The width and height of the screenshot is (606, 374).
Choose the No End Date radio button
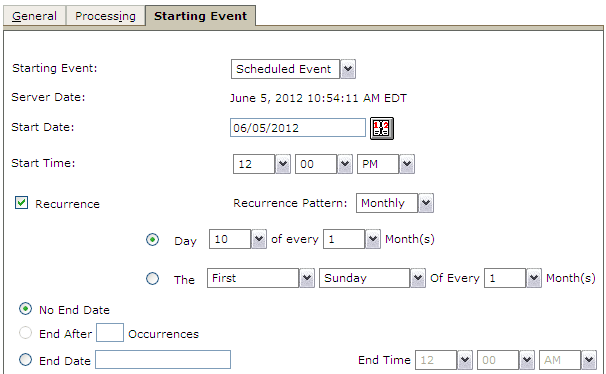[26, 309]
